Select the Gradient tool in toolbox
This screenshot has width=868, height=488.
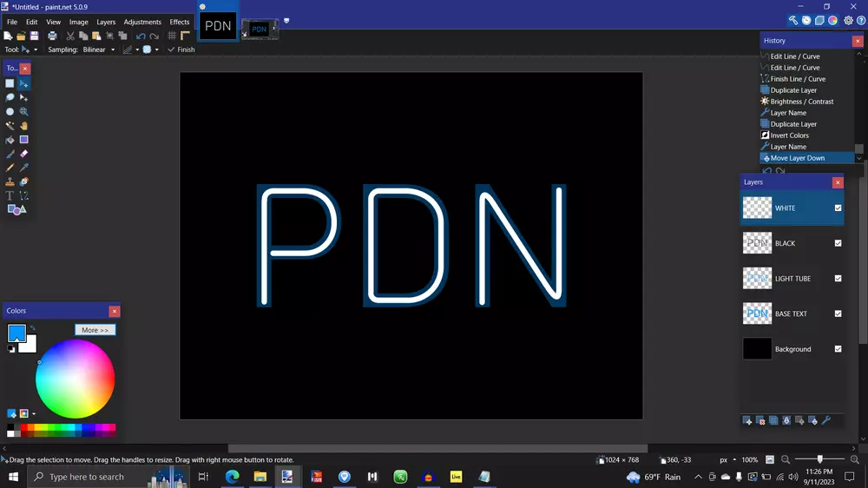(23, 140)
